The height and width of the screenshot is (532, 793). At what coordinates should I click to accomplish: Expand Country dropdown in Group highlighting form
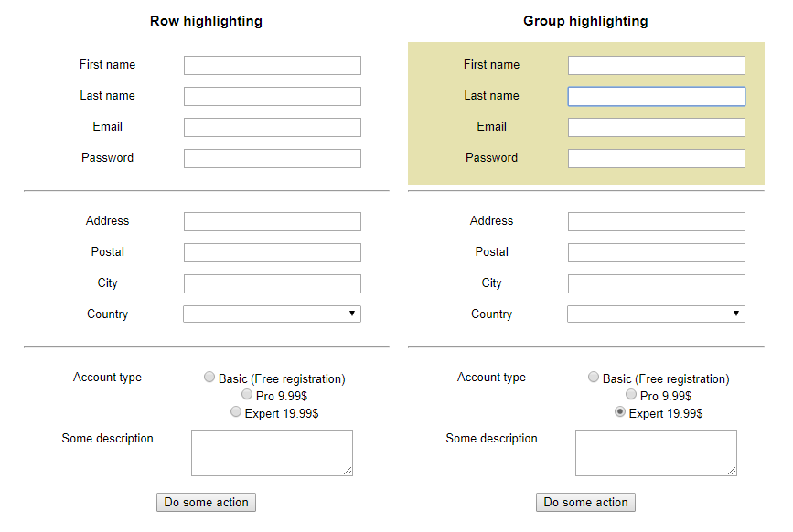656,314
